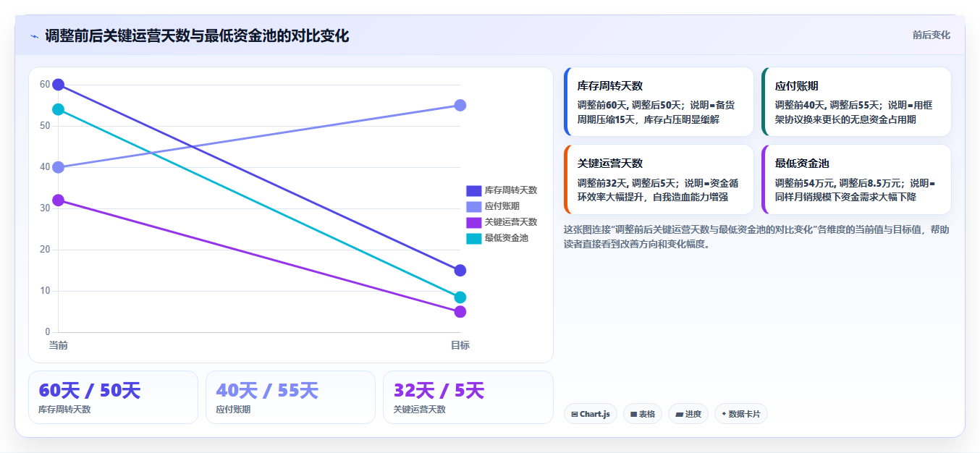
Task: Click the y-axis tick label 0
Action: (48, 332)
